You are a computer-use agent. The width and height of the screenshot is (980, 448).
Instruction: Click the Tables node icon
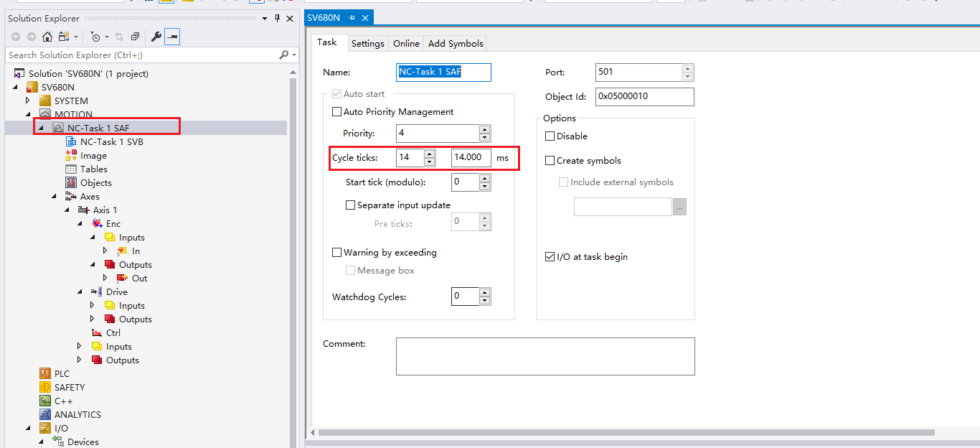(x=71, y=169)
